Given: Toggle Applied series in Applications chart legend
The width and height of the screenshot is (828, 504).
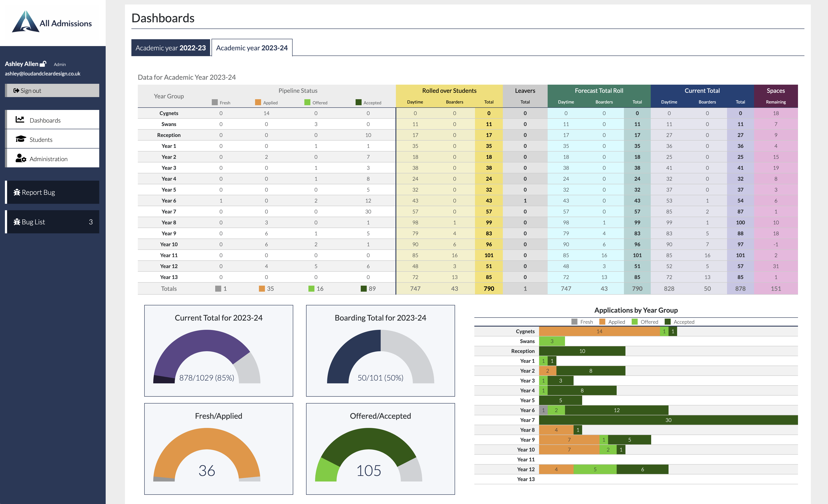Looking at the screenshot, I should 612,322.
